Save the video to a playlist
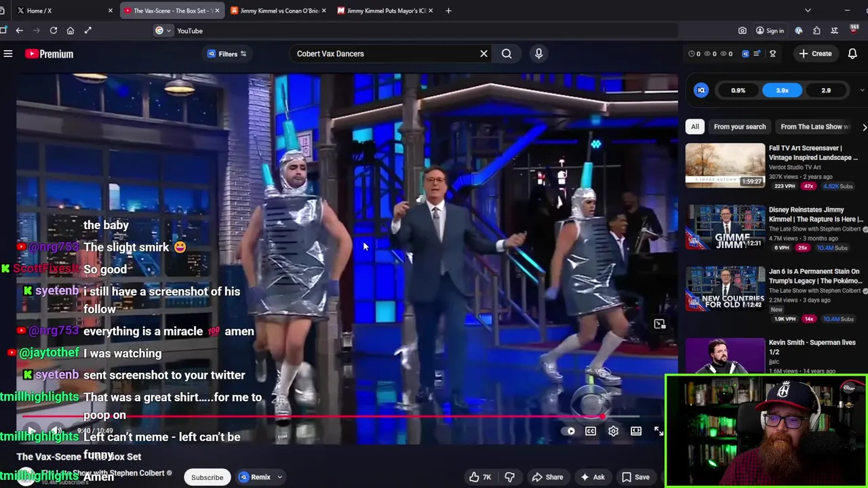Viewport: 868px width, 488px height. 636,477
